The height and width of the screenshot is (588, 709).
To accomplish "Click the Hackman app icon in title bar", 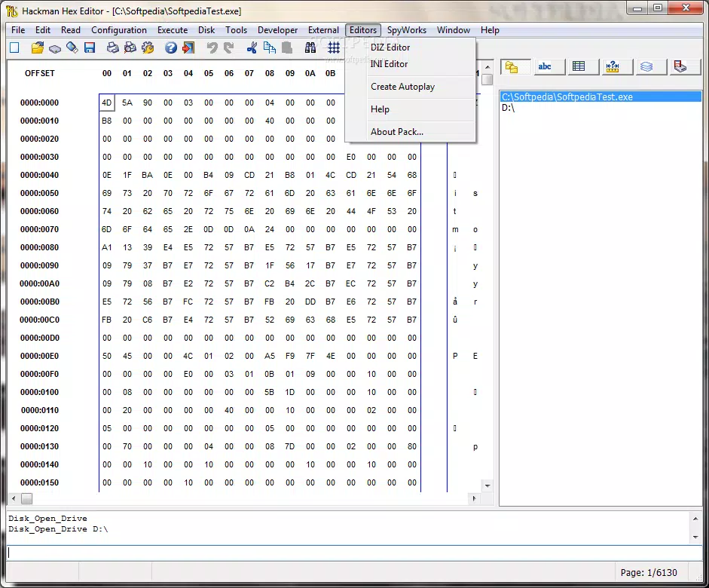I will pyautogui.click(x=12, y=11).
